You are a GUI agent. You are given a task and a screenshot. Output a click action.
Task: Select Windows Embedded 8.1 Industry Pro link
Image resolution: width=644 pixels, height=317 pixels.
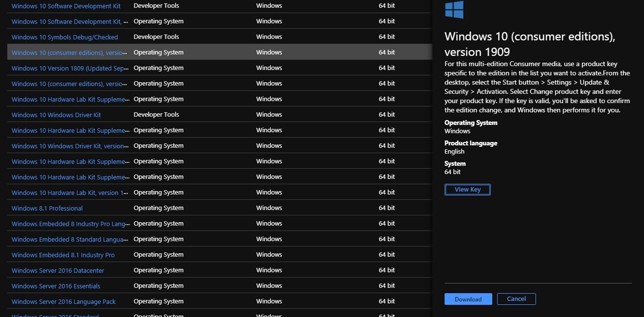coord(63,255)
